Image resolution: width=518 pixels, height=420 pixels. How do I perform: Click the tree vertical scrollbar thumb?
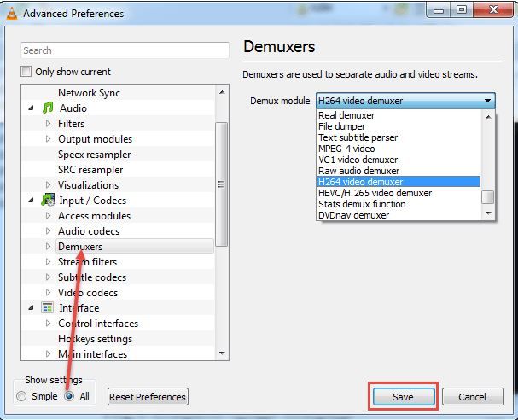pyautogui.click(x=221, y=184)
